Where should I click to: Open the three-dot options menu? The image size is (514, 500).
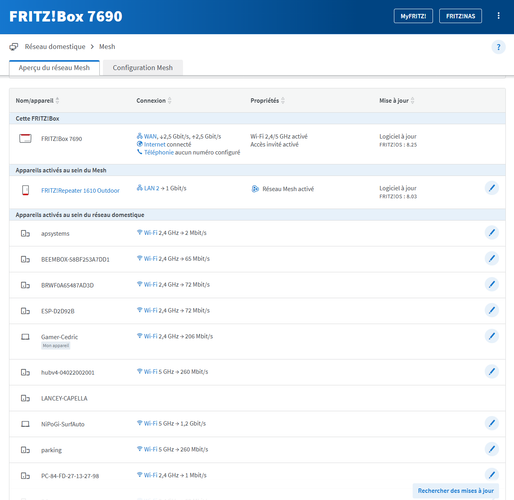[498, 16]
